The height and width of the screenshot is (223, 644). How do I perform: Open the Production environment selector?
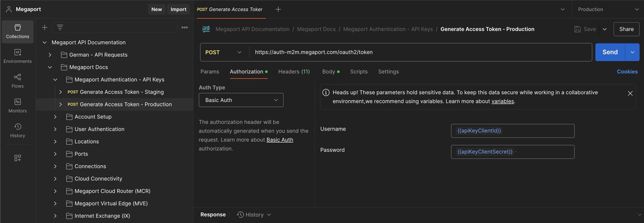607,9
